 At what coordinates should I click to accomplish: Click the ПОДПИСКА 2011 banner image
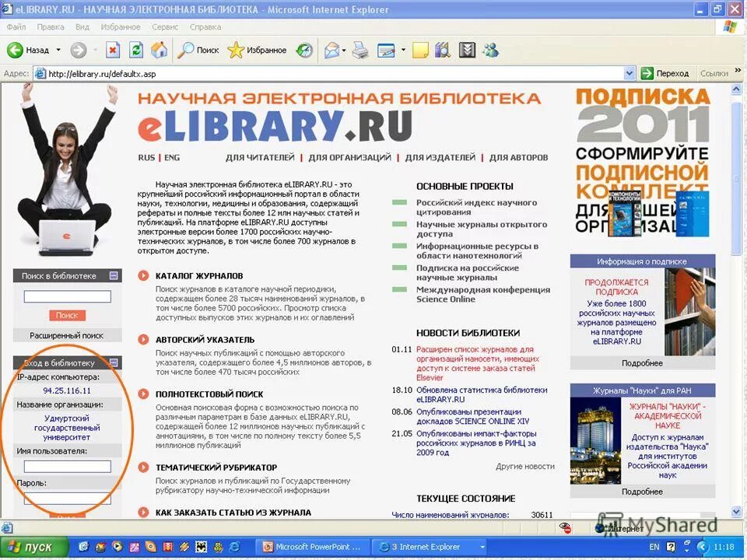pyautogui.click(x=643, y=163)
